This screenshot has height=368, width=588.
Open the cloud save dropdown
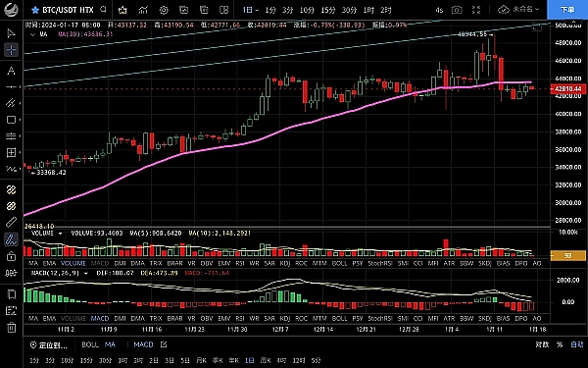(518, 10)
